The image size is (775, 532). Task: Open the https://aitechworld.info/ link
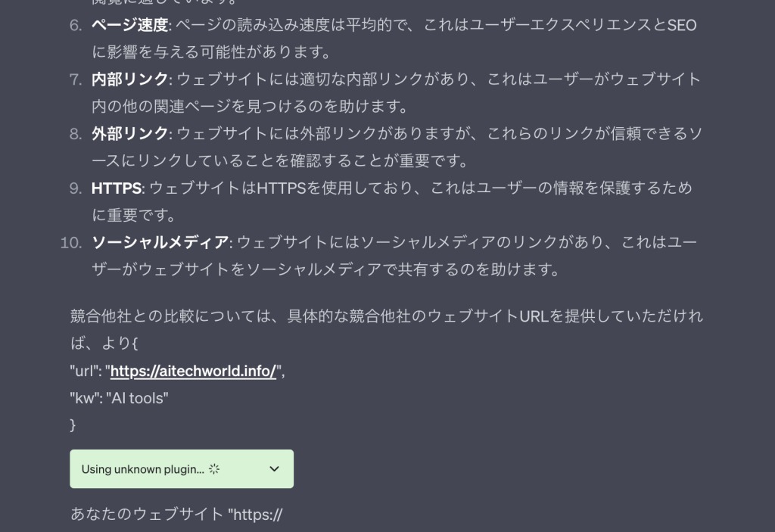(193, 371)
